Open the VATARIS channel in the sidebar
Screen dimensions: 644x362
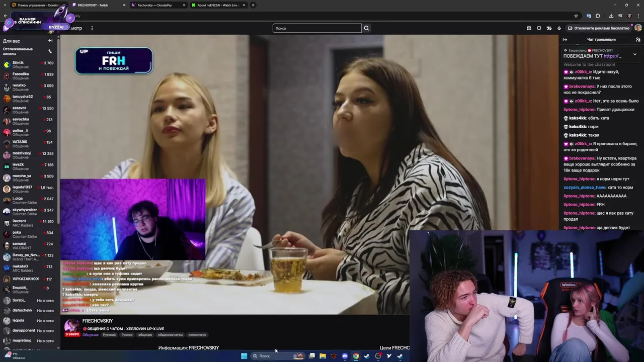(29, 144)
